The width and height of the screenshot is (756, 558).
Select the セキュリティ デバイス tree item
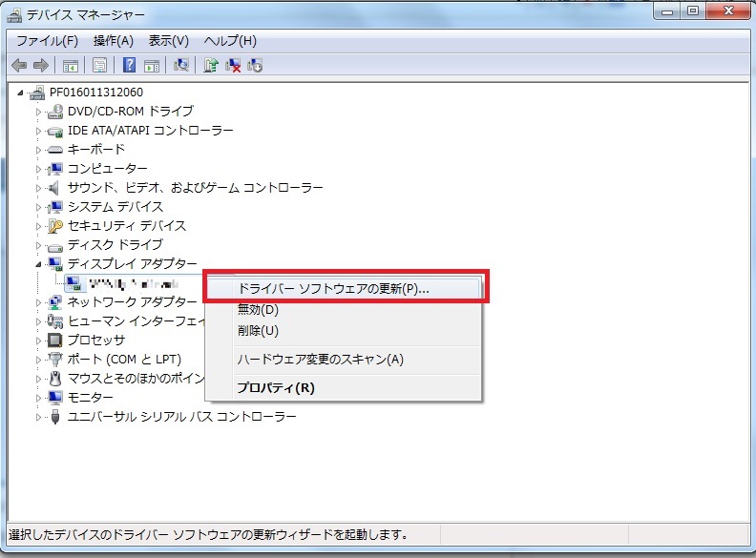click(126, 226)
